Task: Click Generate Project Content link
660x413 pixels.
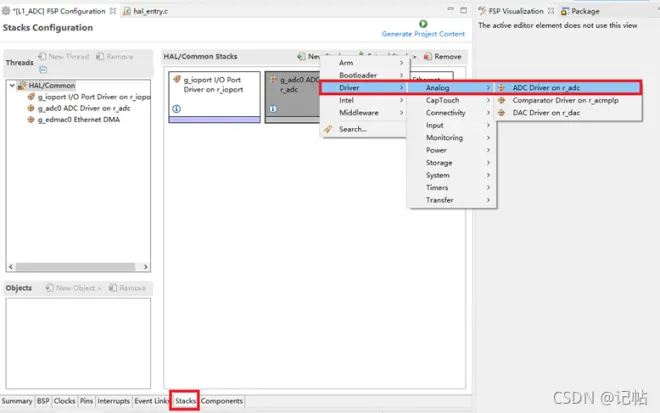Action: (x=423, y=34)
